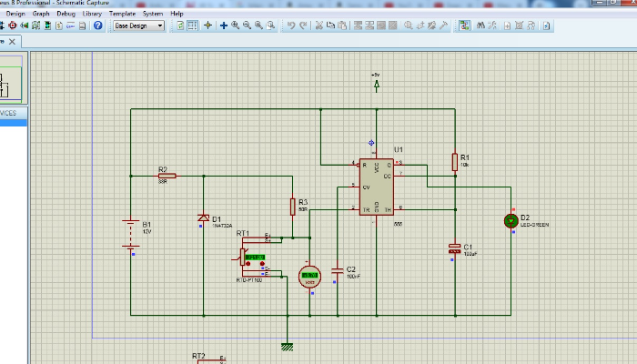Viewport: 637px width, 364px height.
Task: Select the DC voltmeter probe
Action: tap(309, 277)
